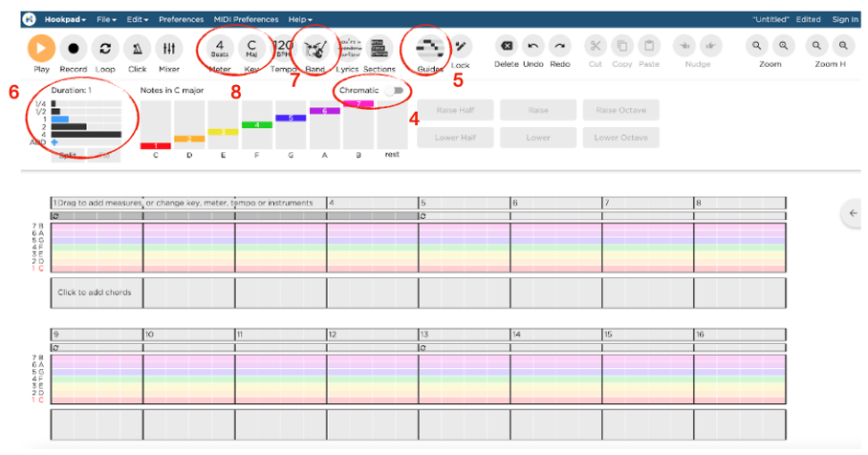Open MIDI Preferences
This screenshot has width=868, height=455.
tap(246, 19)
